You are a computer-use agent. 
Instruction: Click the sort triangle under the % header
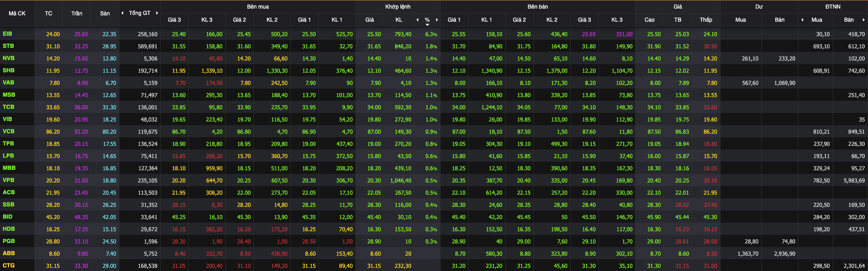tap(427, 25)
